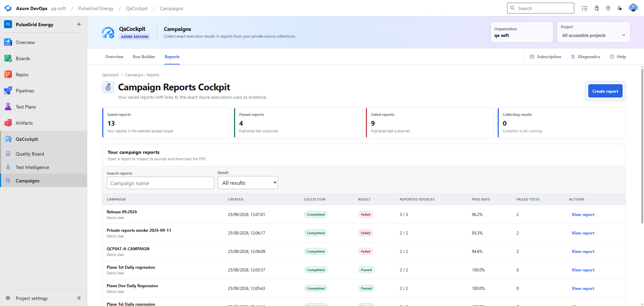Open Boards in the sidebar
644x306 pixels.
coord(44,58)
